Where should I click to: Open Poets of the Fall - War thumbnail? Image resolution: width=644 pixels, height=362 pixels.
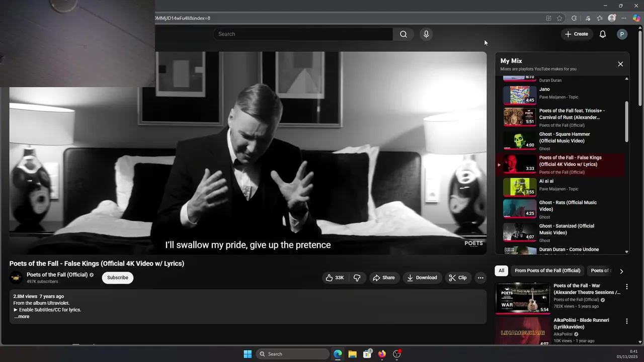click(523, 298)
